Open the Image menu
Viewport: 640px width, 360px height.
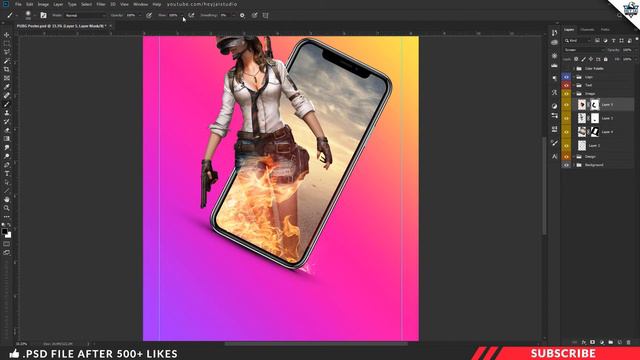coord(43,4)
